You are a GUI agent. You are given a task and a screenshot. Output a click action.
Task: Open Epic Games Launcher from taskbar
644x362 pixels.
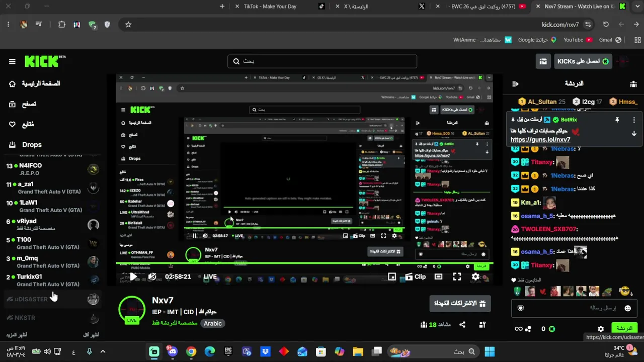click(228, 351)
